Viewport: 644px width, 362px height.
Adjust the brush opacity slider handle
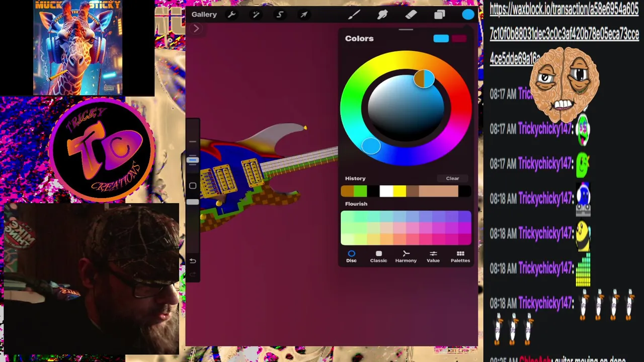click(193, 202)
